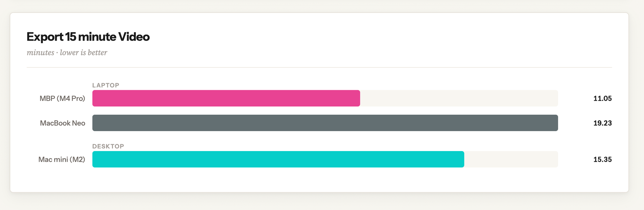
Task: Select the pink MBP (M4 Pro) bar
Action: [x=226, y=98]
